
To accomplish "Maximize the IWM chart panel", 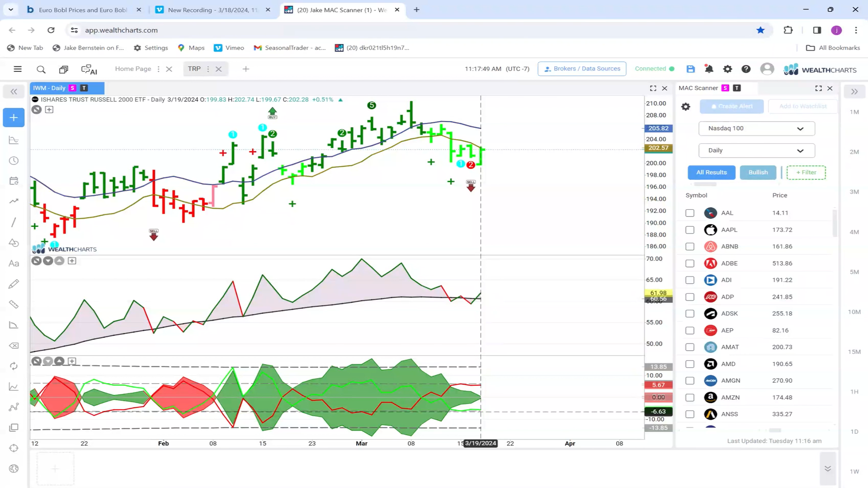I will coord(653,88).
